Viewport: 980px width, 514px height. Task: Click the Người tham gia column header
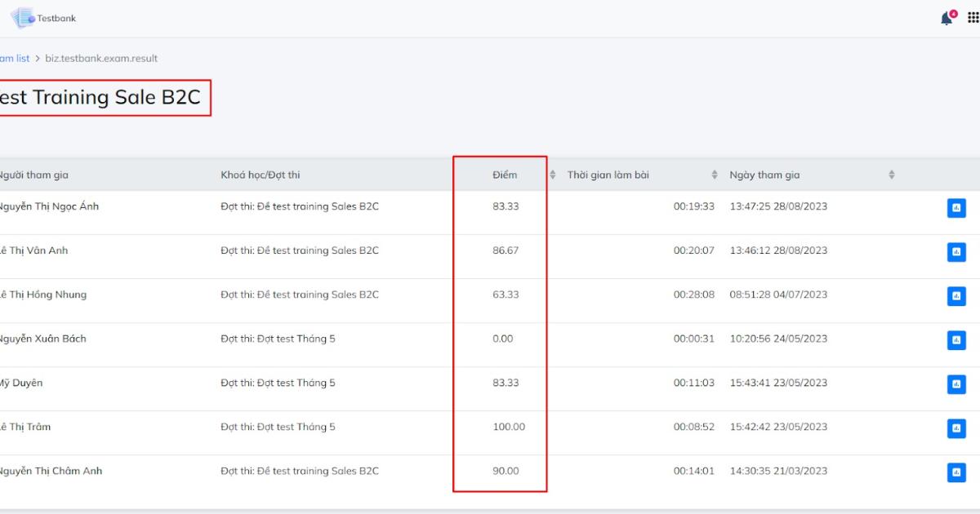(x=34, y=174)
